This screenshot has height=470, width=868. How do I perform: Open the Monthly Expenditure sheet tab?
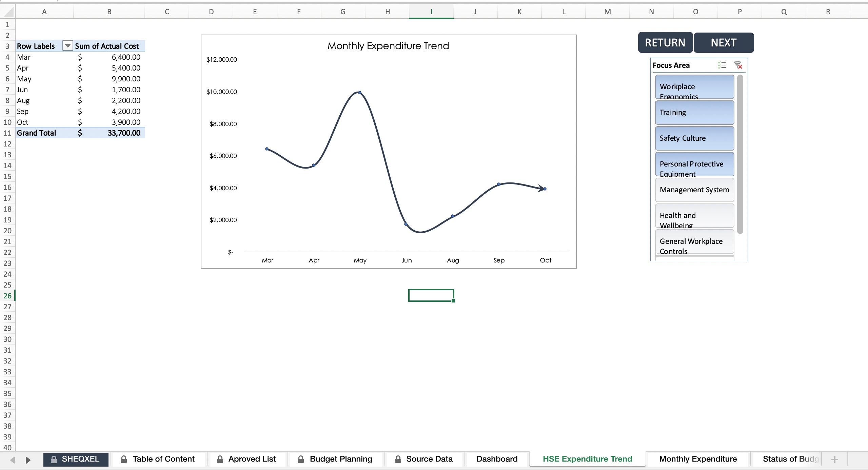tap(698, 459)
